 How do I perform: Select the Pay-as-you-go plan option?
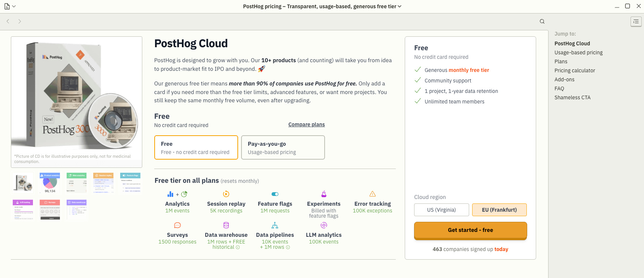(283, 148)
